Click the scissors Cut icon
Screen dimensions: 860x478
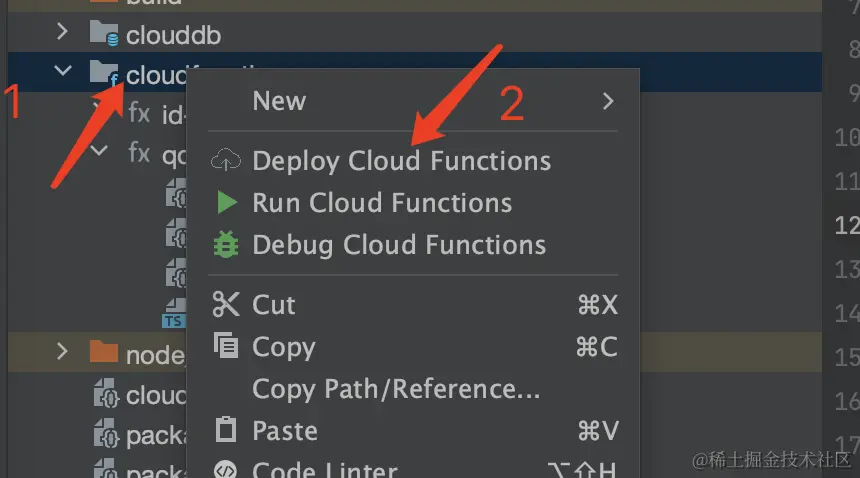coord(227,305)
